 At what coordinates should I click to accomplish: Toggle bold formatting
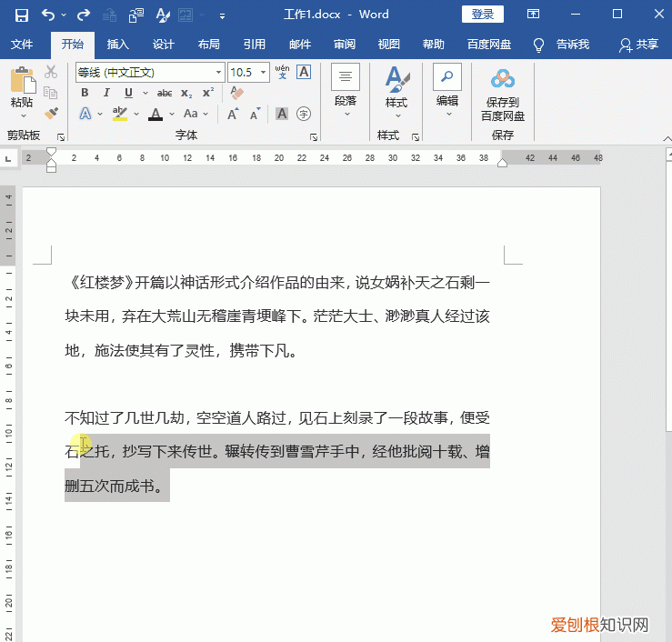[85, 93]
